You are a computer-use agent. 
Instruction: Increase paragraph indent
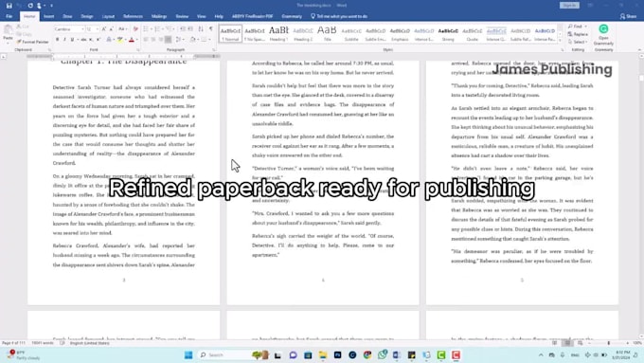point(190,29)
